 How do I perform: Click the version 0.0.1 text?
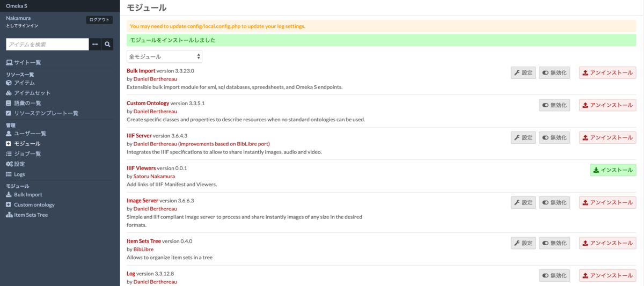[172, 168]
